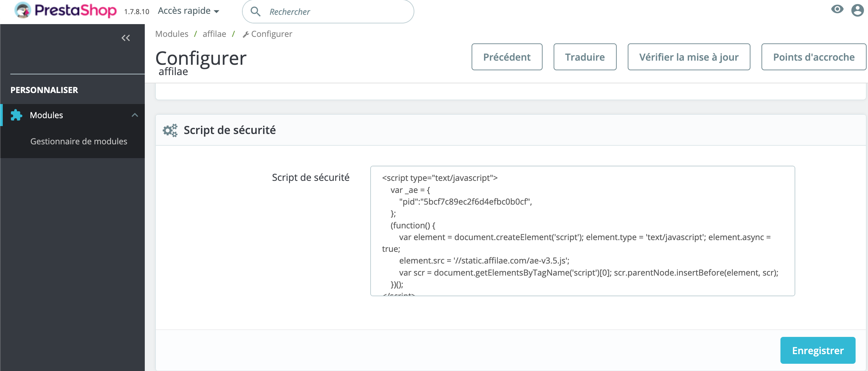Click the Modules breadcrumb link
This screenshot has height=371, width=868.
click(172, 34)
